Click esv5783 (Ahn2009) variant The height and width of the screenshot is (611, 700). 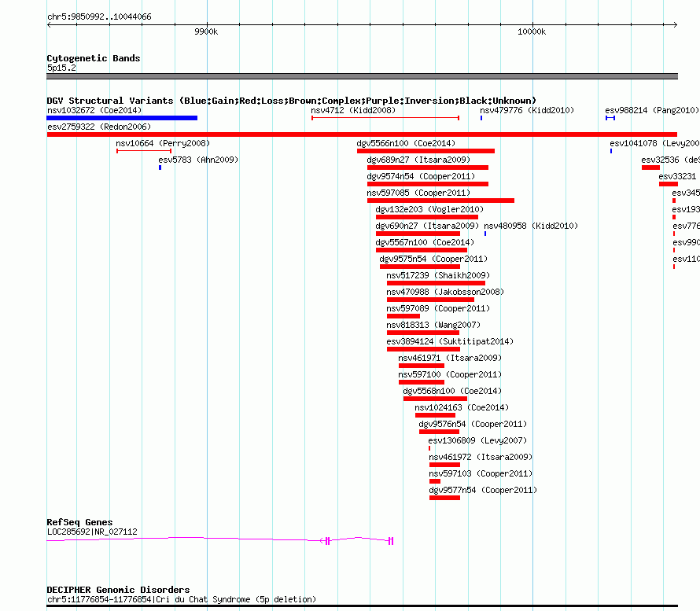click(198, 160)
